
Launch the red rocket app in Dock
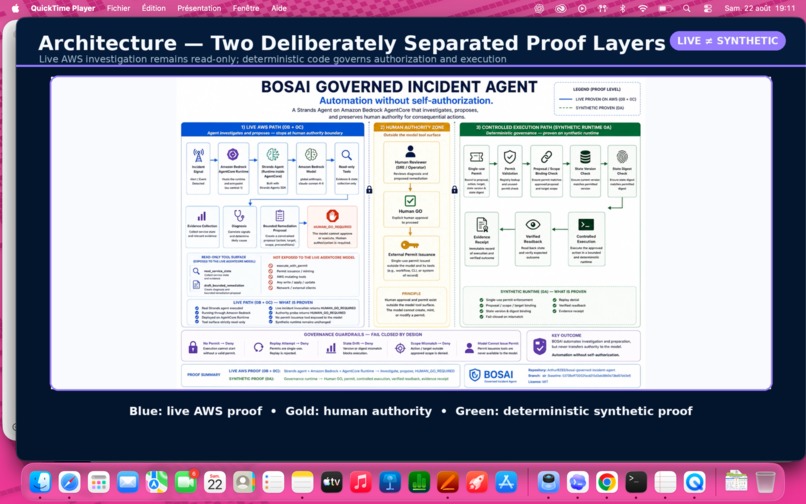click(x=477, y=482)
